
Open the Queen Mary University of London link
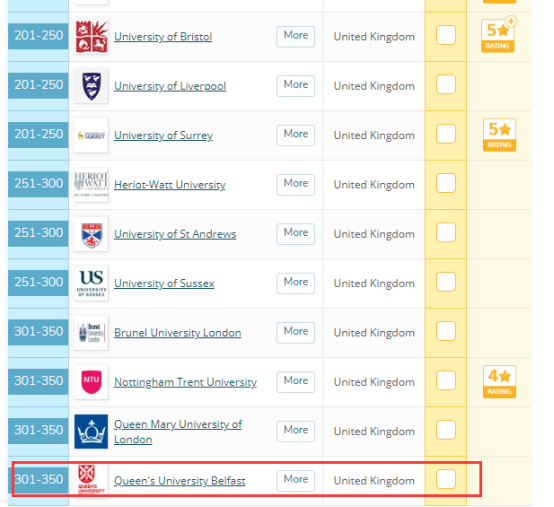coord(178,432)
